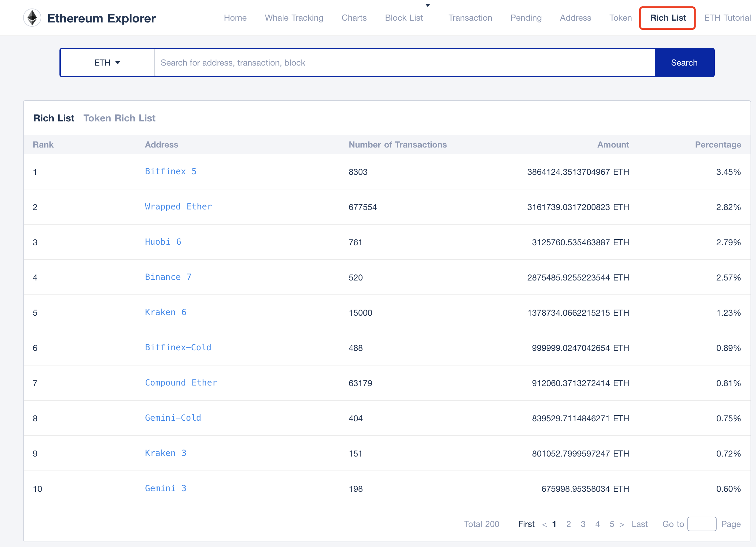
Task: Open the Compound Ether address link
Action: [x=181, y=382]
